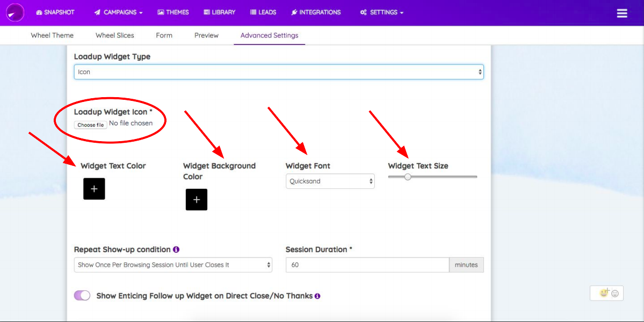Click the purple app logo
This screenshot has height=322, width=644.
point(15,12)
